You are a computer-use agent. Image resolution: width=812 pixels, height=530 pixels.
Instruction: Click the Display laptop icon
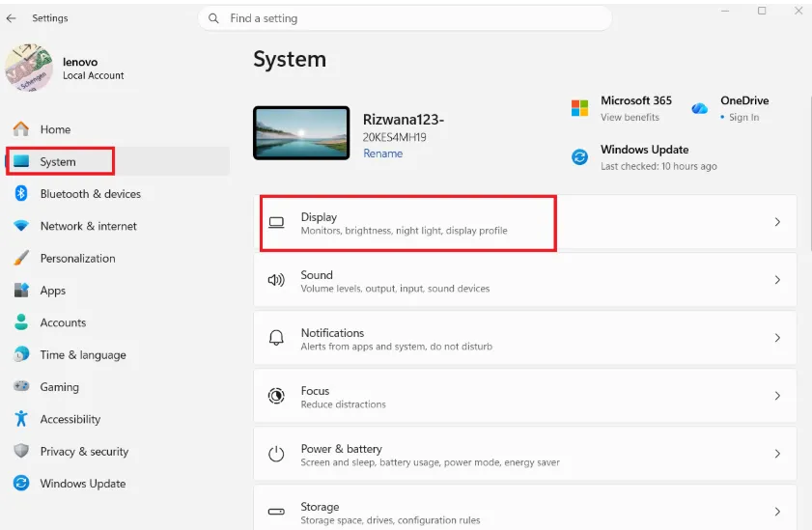tap(276, 223)
